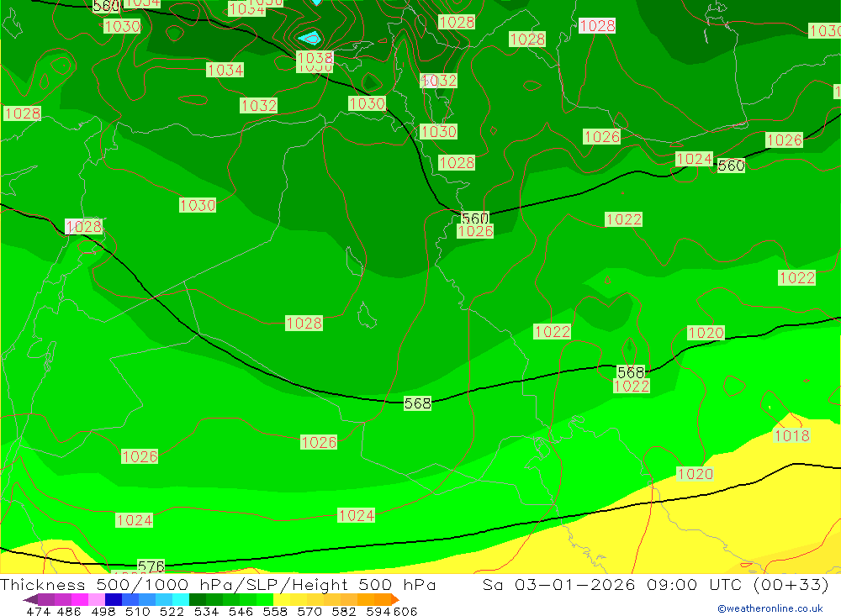Click the 570 legend value
The width and height of the screenshot is (841, 616).
[x=309, y=611]
